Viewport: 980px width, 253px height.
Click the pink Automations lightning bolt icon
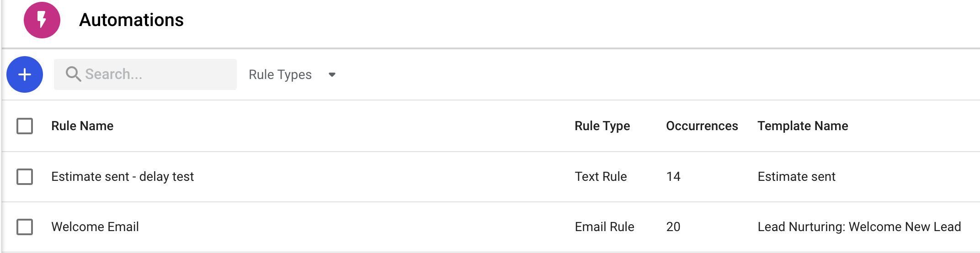pyautogui.click(x=42, y=20)
